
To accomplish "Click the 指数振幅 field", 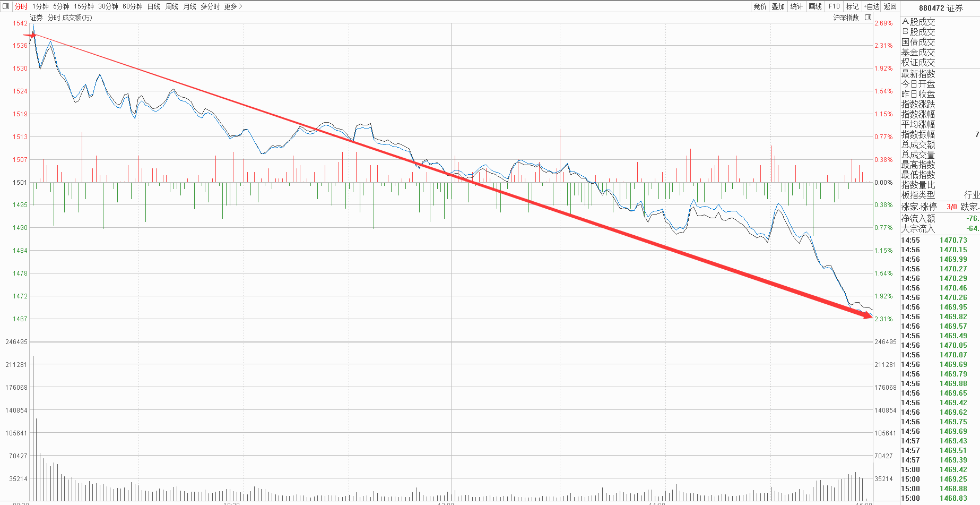I will pos(918,134).
